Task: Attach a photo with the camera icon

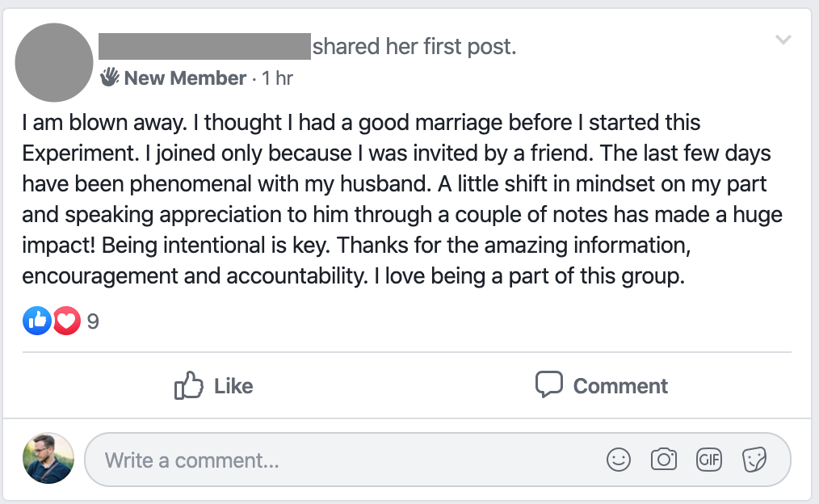Action: (x=663, y=460)
